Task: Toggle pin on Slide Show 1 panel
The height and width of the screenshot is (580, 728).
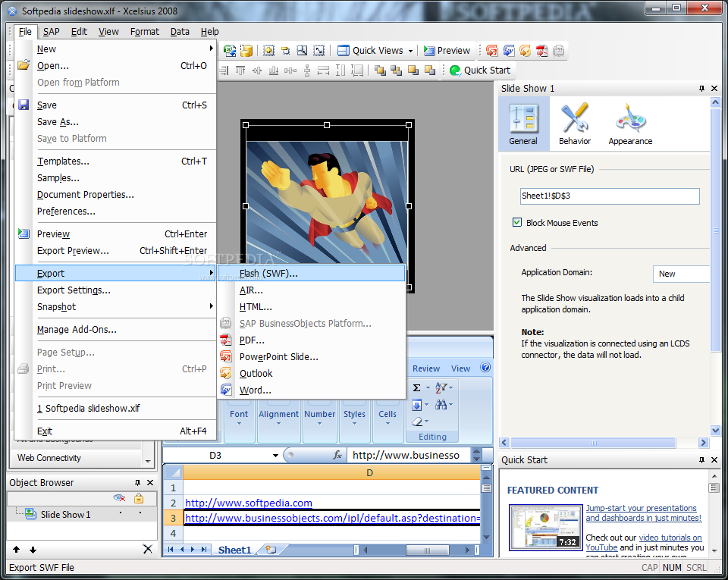Action: tap(701, 88)
